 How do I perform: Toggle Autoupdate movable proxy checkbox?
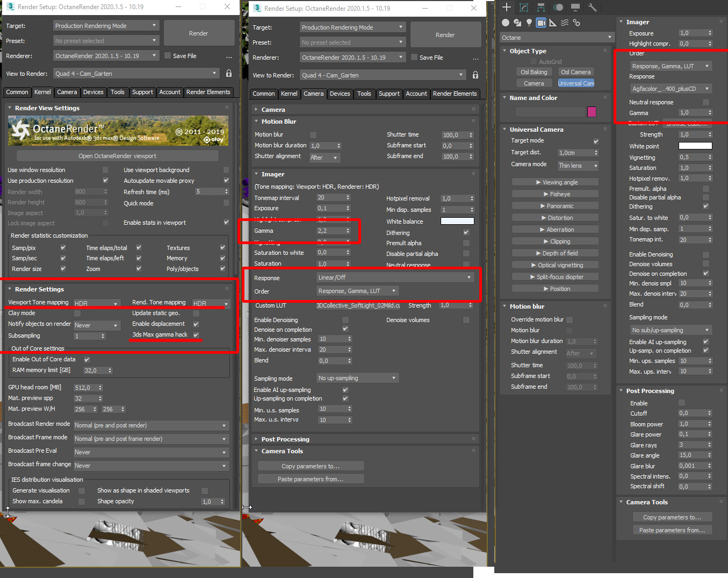(226, 181)
